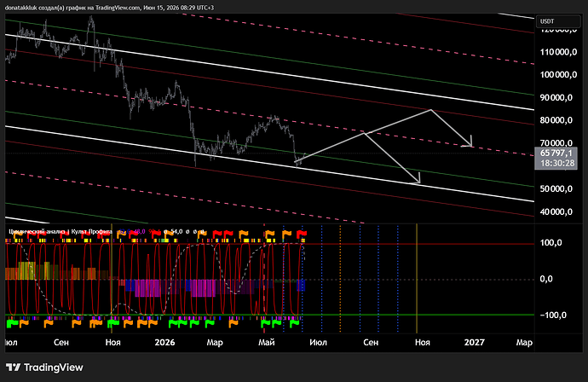The height and width of the screenshot is (382, 588).
Task: Click the 54,0 indicator value
Action: click(x=176, y=232)
